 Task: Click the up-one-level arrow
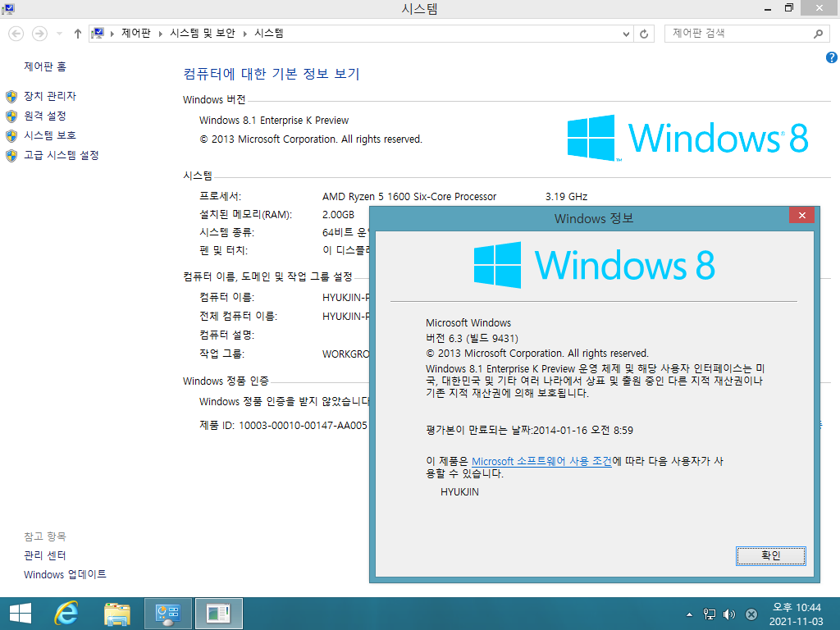pyautogui.click(x=78, y=33)
